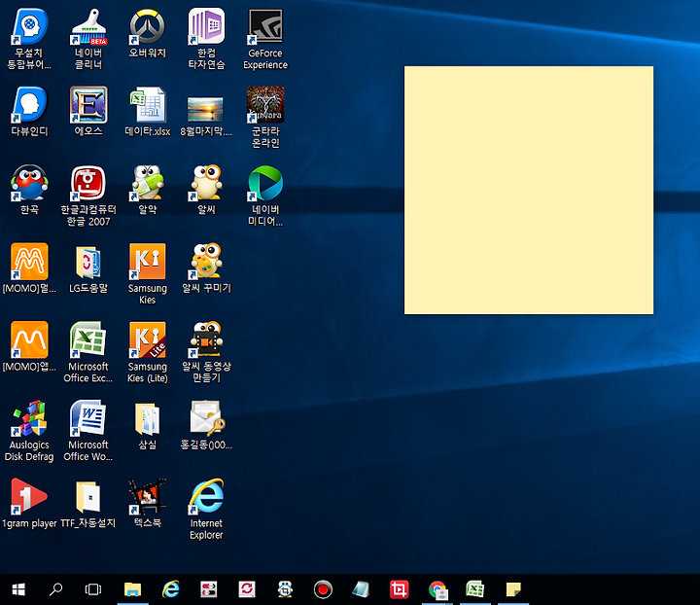The image size is (700, 605).
Task: Click the red record-circle taskbar icon
Action: [x=323, y=589]
